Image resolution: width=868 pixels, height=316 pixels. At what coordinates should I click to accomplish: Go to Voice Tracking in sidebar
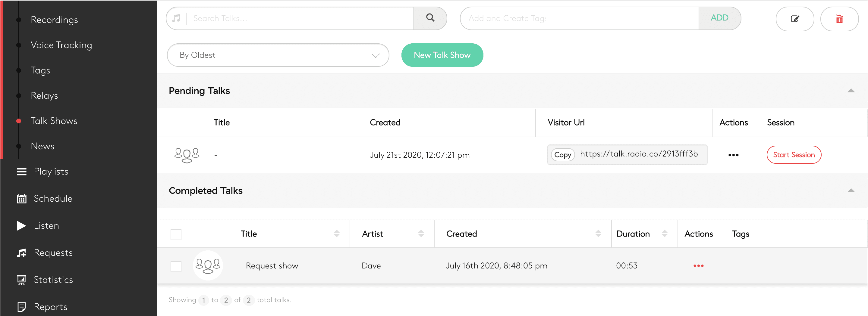point(61,45)
